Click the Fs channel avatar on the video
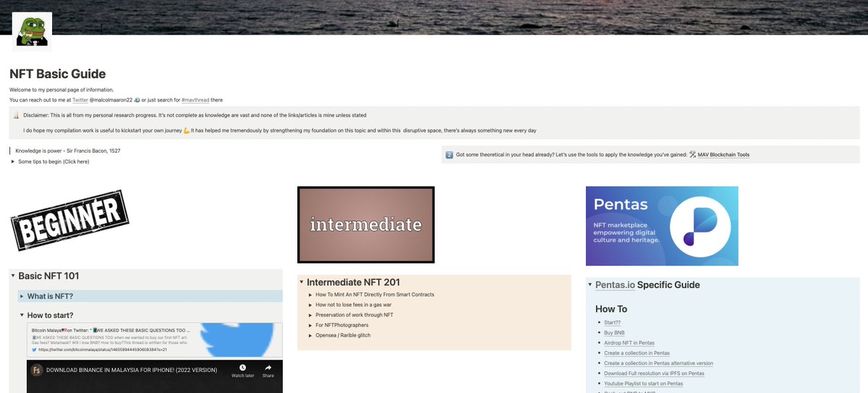 (x=38, y=370)
